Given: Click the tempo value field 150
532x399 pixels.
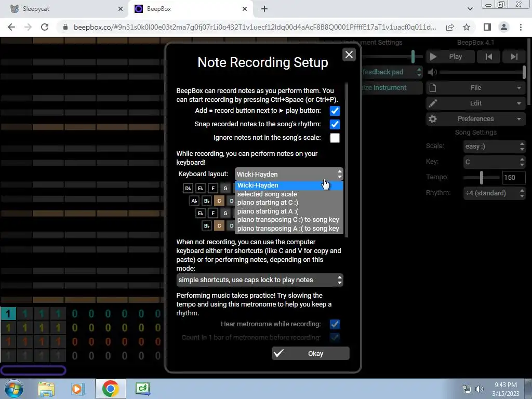Looking at the screenshot, I should coord(513,178).
